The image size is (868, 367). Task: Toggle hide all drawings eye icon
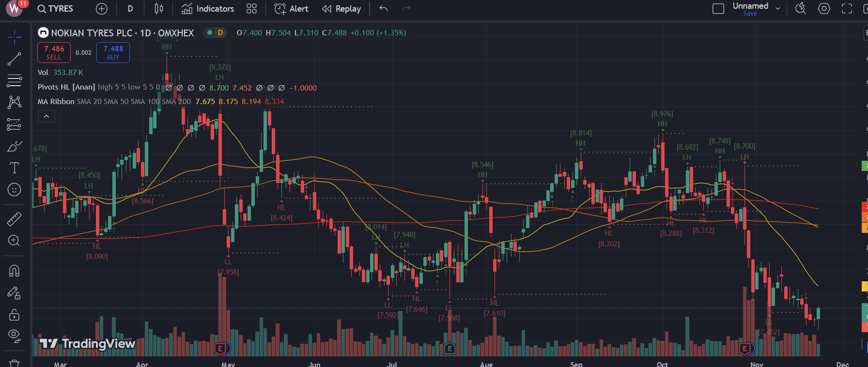(x=14, y=336)
